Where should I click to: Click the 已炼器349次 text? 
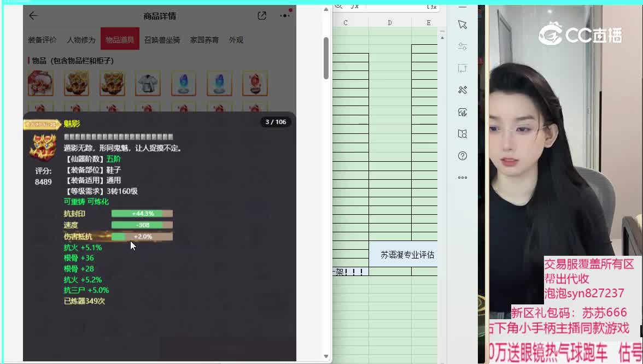click(x=84, y=301)
